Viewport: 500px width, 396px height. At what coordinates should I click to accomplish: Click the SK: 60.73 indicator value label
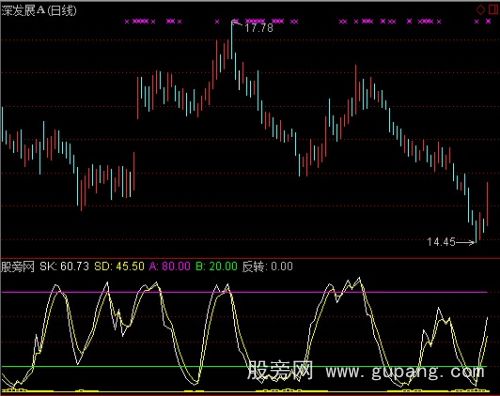(x=64, y=266)
